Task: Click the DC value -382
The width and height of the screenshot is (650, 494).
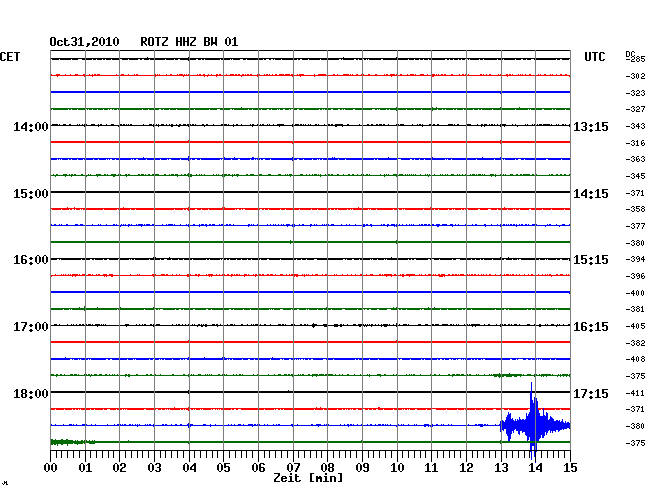Action: pyautogui.click(x=635, y=343)
